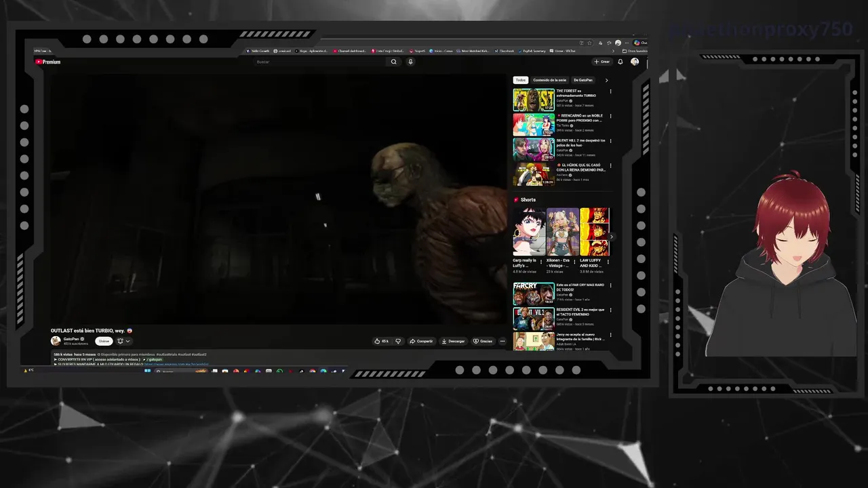Open options for FAR CRY MAS RARO video
The height and width of the screenshot is (488, 868).
610,286
